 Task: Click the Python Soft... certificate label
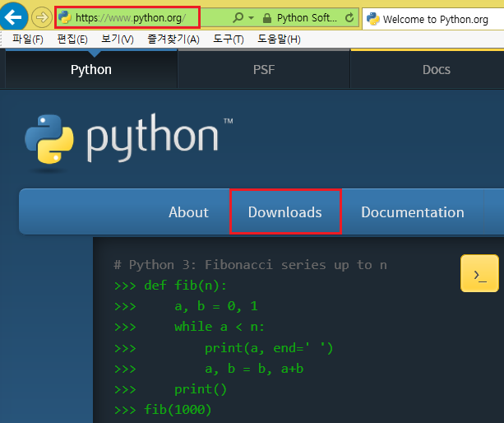pos(307,17)
